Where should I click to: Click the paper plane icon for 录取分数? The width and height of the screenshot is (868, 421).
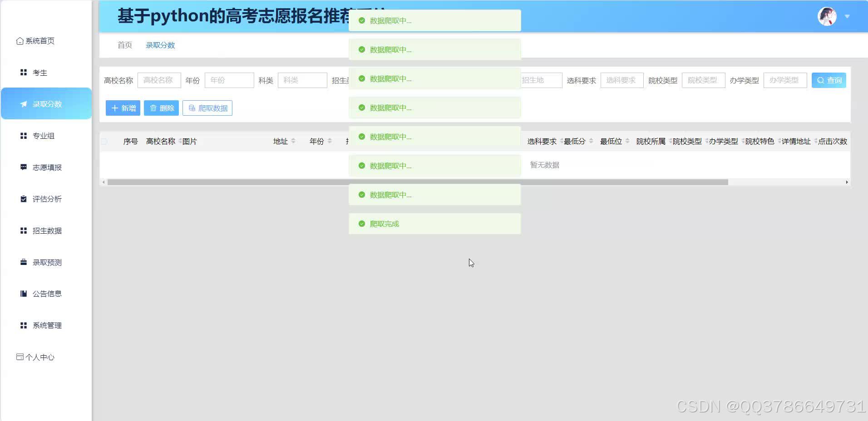tap(24, 104)
